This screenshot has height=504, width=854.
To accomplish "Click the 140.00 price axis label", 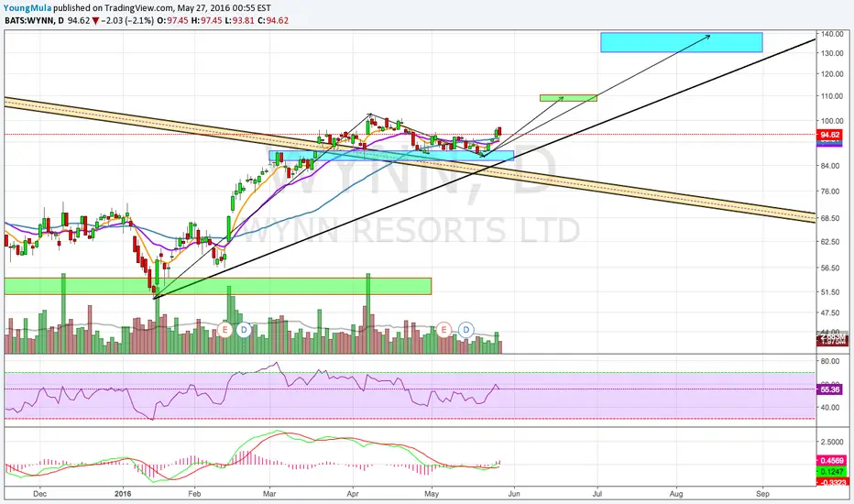I will coord(832,34).
